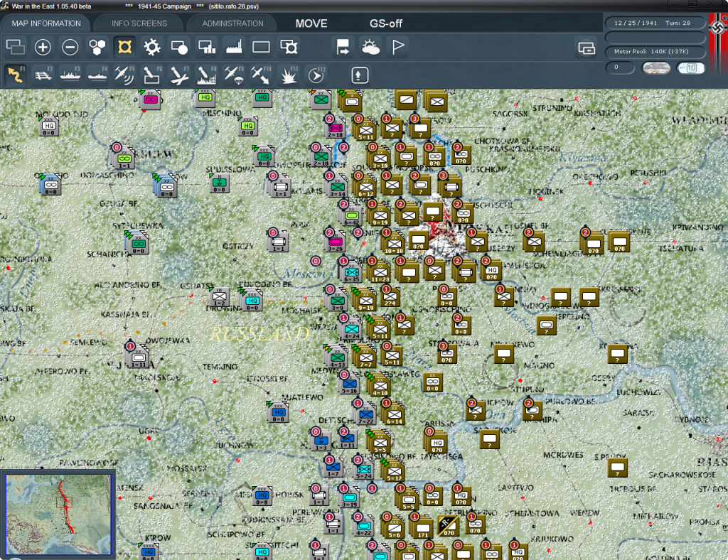Click inside the minimap overview
The width and height of the screenshot is (728, 560).
click(x=58, y=514)
